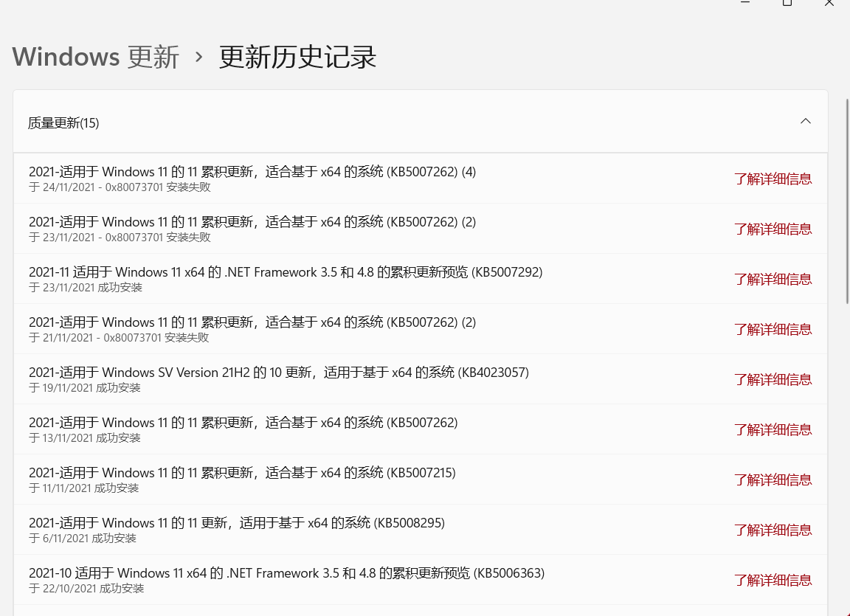Click the 21/11/2021 0x80073701 安装失败 status
This screenshot has height=616, width=850.
tap(119, 338)
